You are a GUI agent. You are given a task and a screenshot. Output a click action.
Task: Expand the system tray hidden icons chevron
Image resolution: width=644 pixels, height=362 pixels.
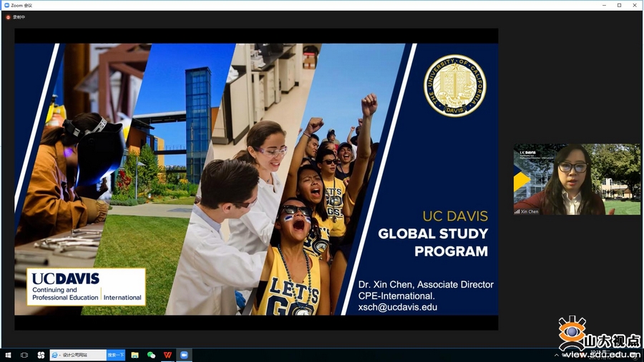coord(557,355)
